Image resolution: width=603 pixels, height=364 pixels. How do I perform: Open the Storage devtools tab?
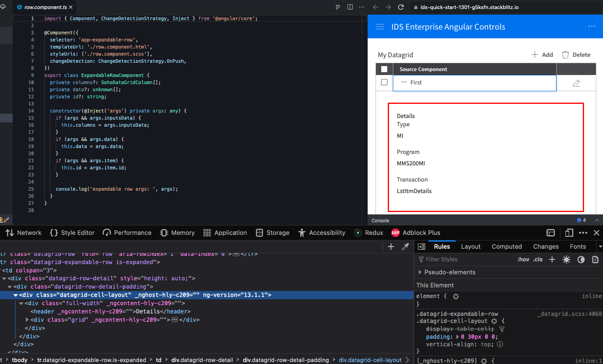click(272, 233)
